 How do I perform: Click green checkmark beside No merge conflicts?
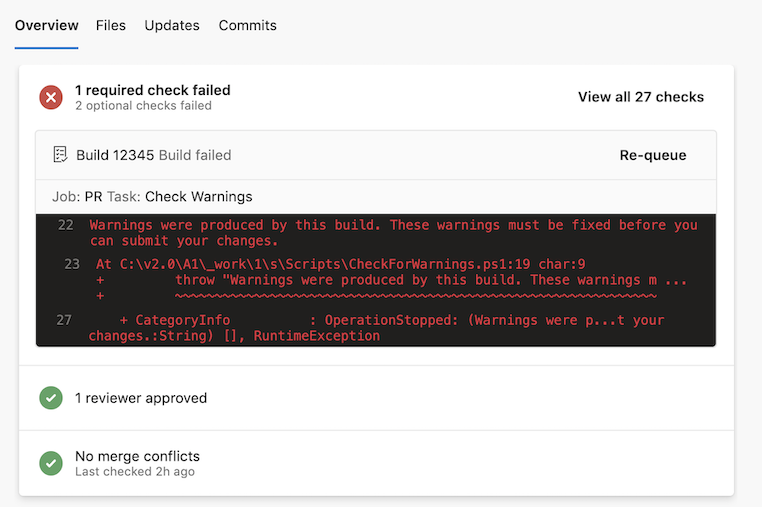click(51, 463)
